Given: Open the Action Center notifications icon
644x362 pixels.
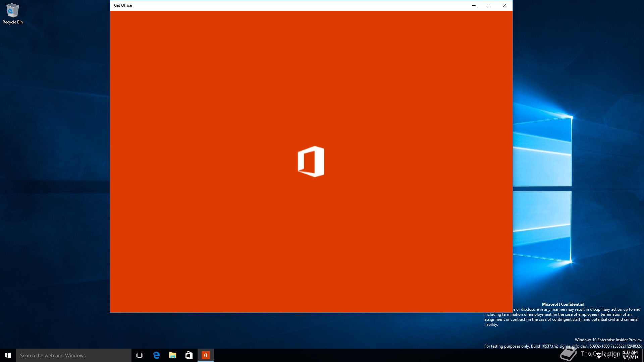Looking at the screenshot, I should tap(615, 355).
